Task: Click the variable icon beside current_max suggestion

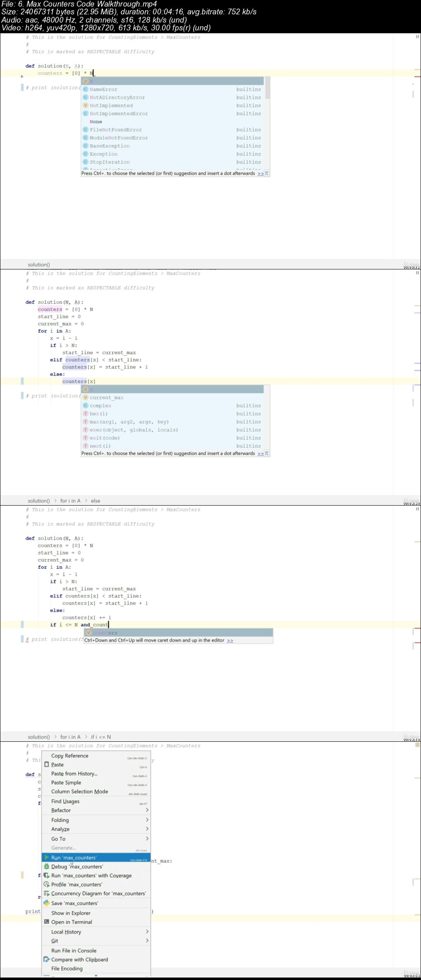Action: 86,398
